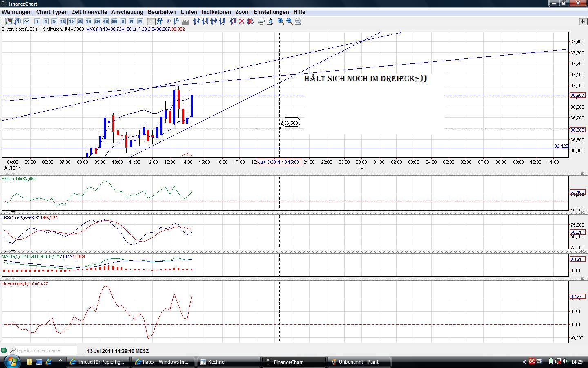Open the Einstellungen menu

point(272,12)
